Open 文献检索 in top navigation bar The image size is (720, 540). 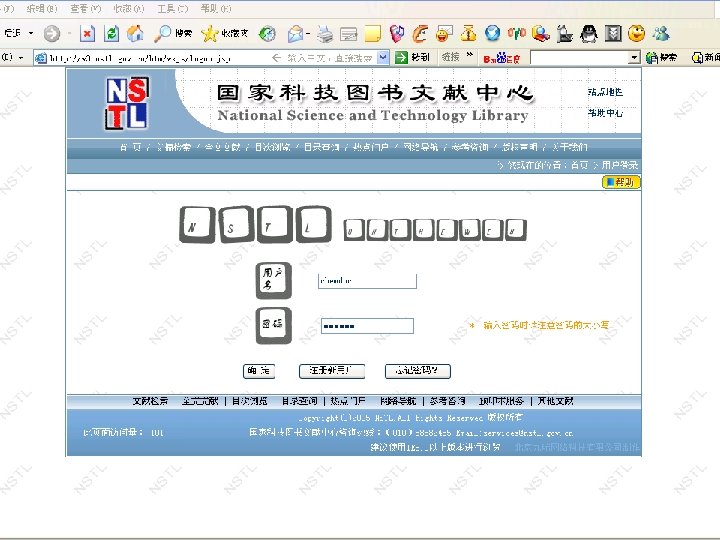(174, 147)
